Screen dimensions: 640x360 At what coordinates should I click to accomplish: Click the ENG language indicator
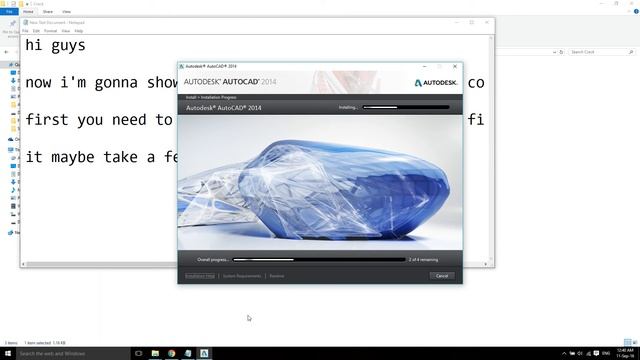(x=606, y=353)
